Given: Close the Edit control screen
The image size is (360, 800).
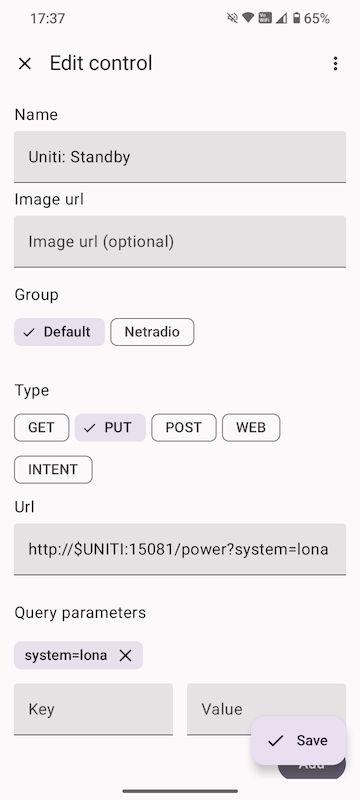Looking at the screenshot, I should coord(24,64).
